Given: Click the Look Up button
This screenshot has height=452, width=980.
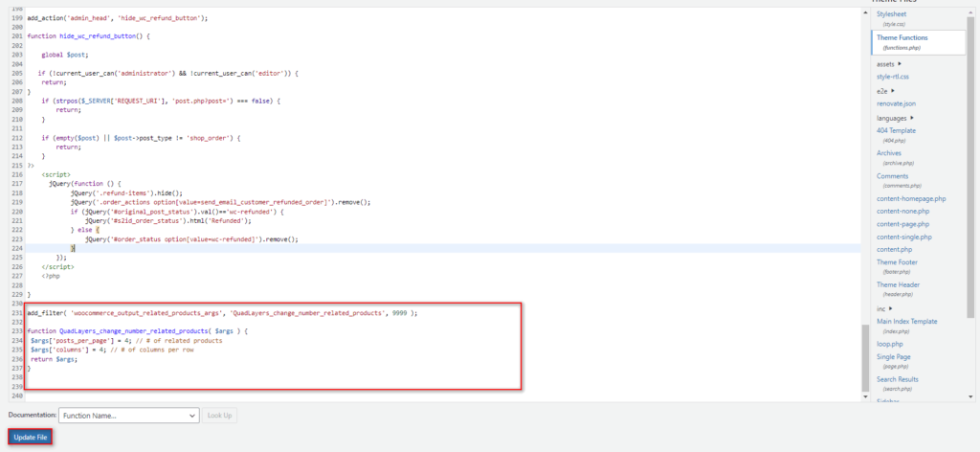Looking at the screenshot, I should click(x=219, y=415).
